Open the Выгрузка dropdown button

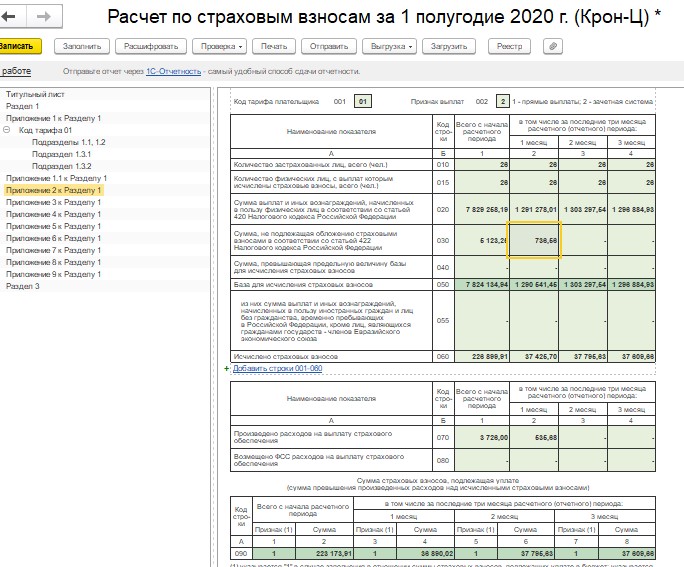pos(389,46)
